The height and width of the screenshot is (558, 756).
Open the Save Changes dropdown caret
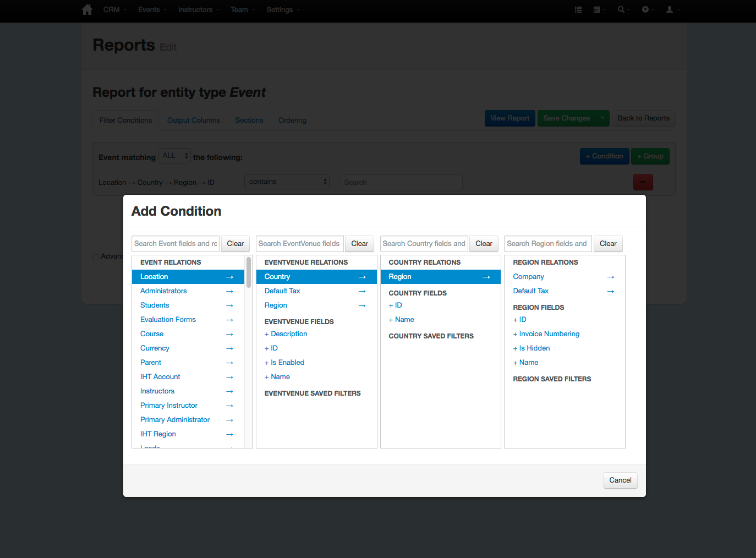tap(602, 118)
